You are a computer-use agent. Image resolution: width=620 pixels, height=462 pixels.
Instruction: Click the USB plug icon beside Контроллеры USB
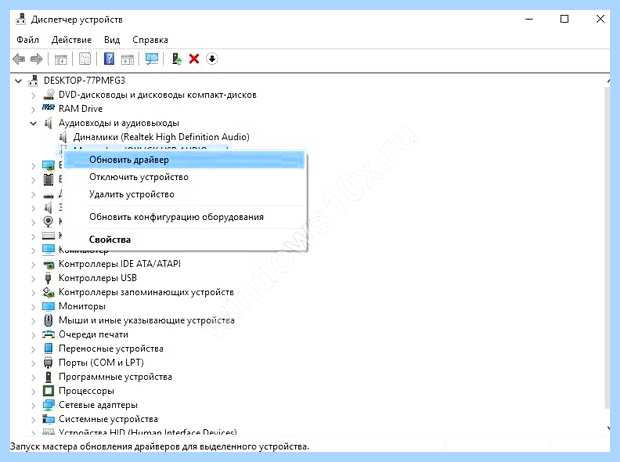48,278
